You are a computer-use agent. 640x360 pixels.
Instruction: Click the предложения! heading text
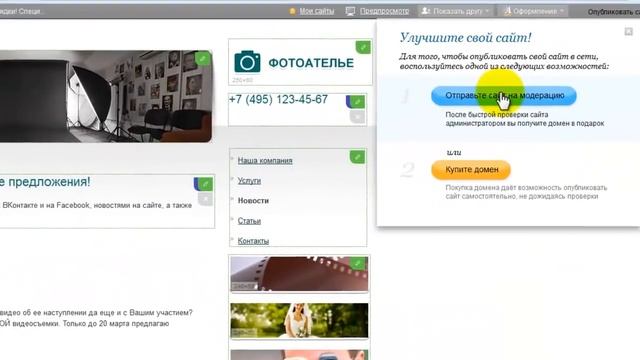45,182
